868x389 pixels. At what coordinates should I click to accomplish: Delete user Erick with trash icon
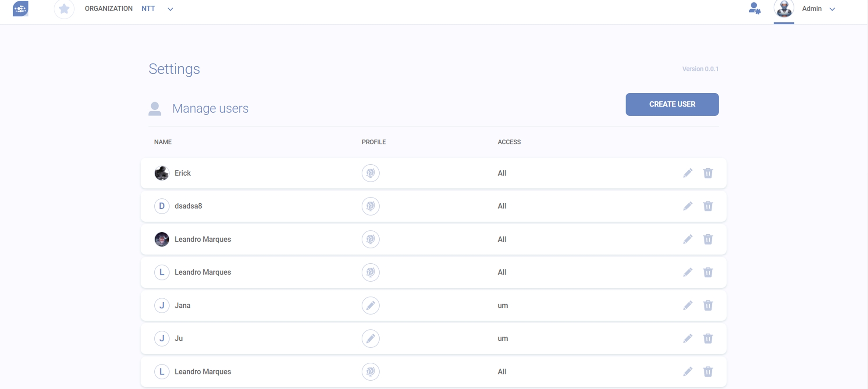pyautogui.click(x=708, y=173)
